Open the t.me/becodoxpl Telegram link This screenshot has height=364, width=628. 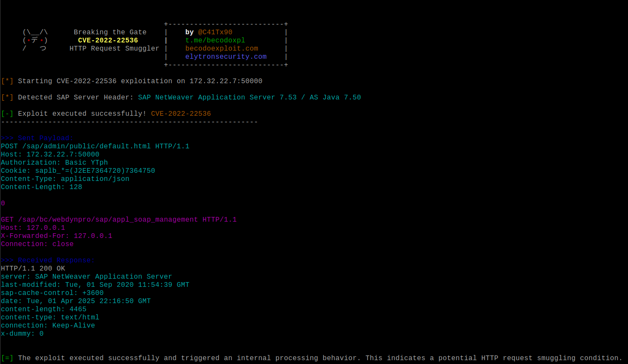click(x=215, y=40)
